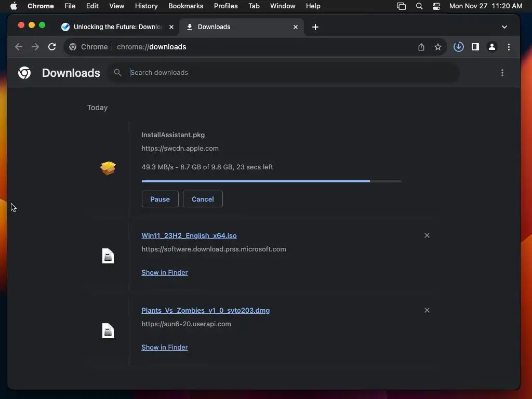Viewport: 532px width, 399px height.
Task: Open the File menu
Action: click(70, 6)
